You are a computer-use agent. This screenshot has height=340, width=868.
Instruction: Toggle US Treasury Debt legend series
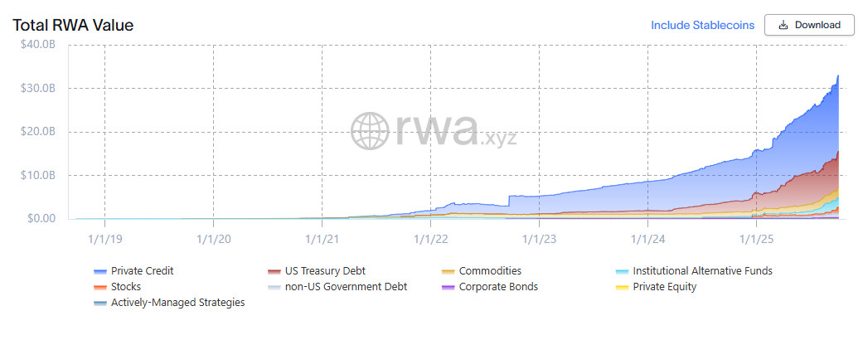pos(326,271)
